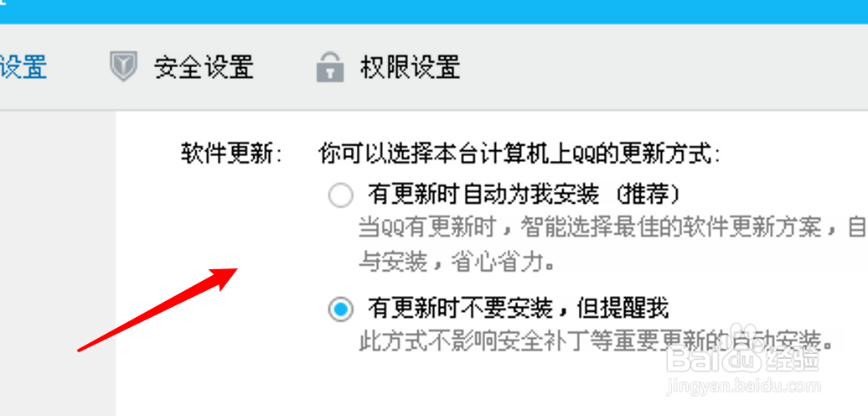Click the jingyan.baidu.com watermark link
The image size is (868, 416).
point(743,386)
